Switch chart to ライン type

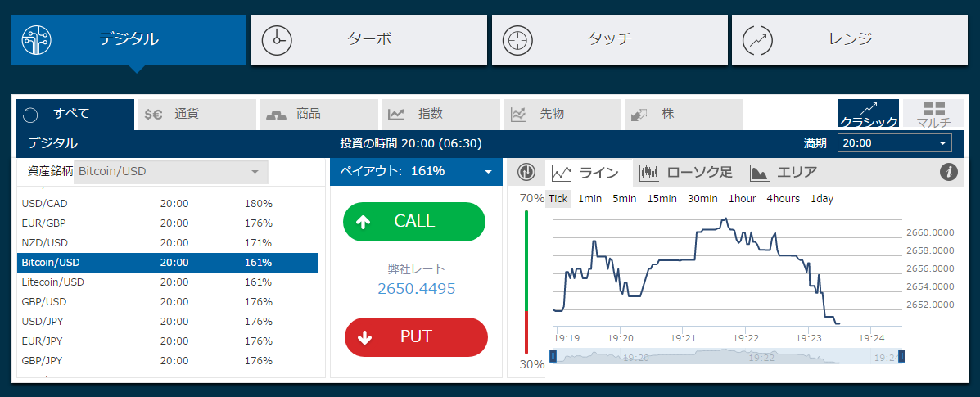click(x=588, y=174)
